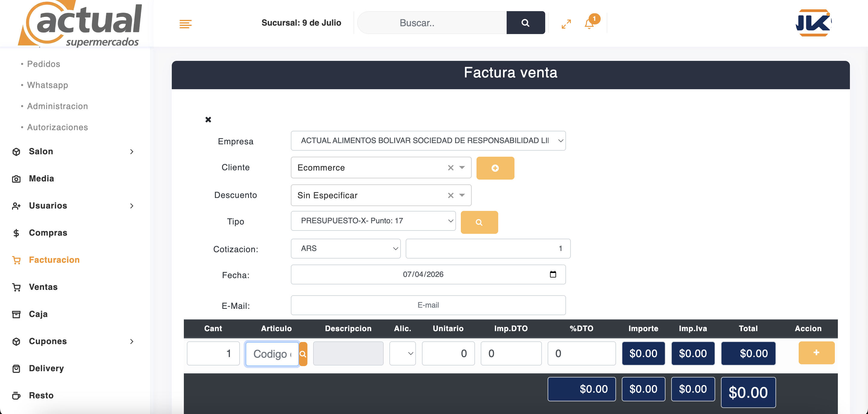Select the Delivery icon in the sidebar
This screenshot has width=868, height=414.
(x=16, y=369)
